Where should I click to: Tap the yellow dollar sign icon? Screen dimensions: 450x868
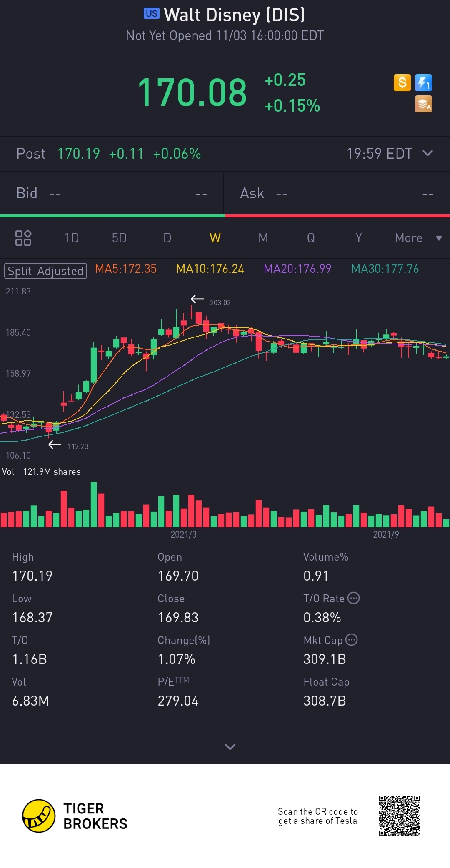point(402,82)
